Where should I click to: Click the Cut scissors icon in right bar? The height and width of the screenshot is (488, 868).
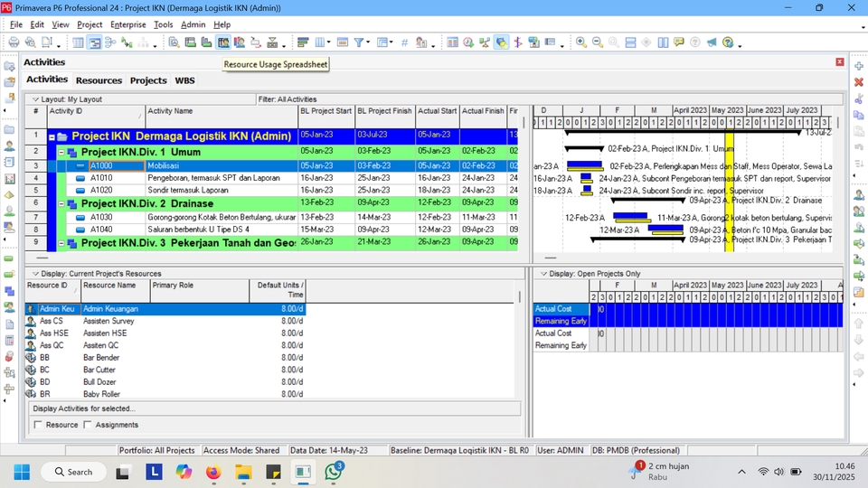coord(859,99)
